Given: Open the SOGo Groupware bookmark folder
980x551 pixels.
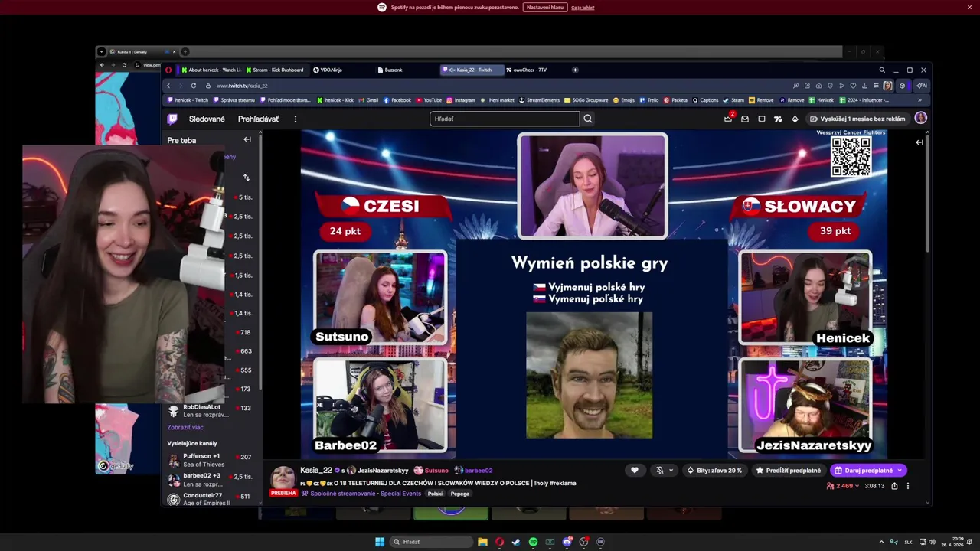Looking at the screenshot, I should click(586, 100).
